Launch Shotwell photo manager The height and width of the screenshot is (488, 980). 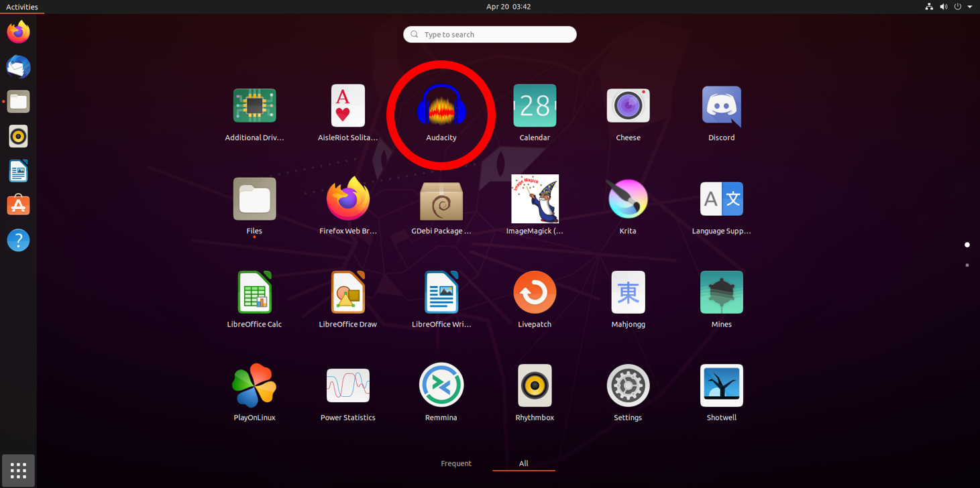click(x=721, y=386)
